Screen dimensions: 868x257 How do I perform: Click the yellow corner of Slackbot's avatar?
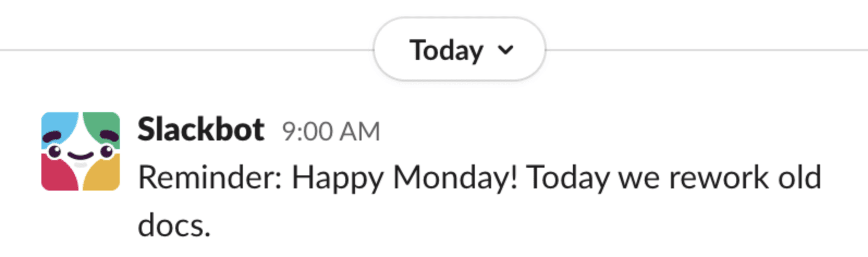(106, 178)
